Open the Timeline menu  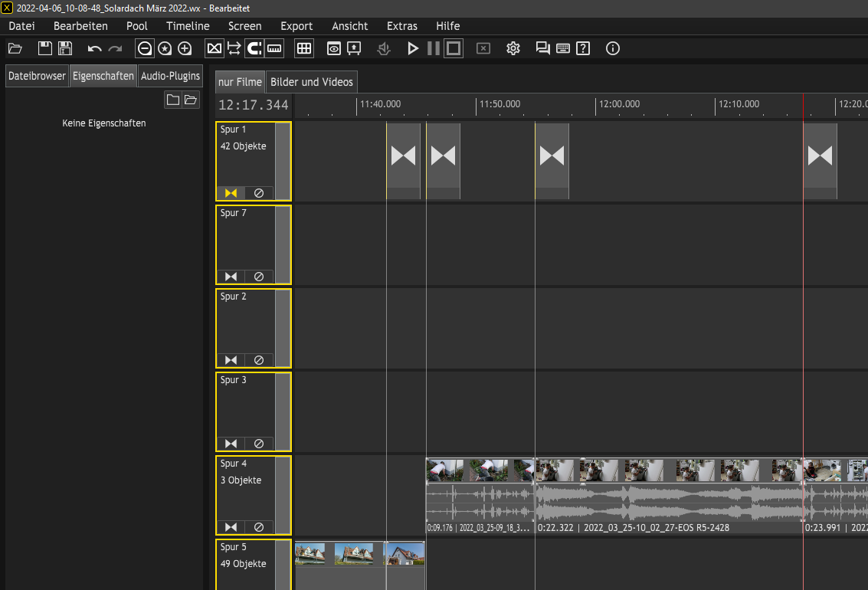tap(188, 26)
